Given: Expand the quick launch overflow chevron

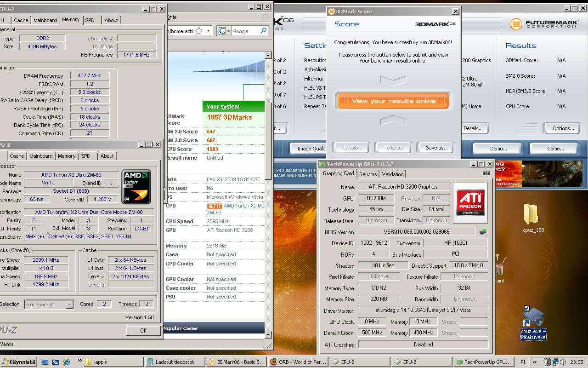Looking at the screenshot, I should point(79,361).
